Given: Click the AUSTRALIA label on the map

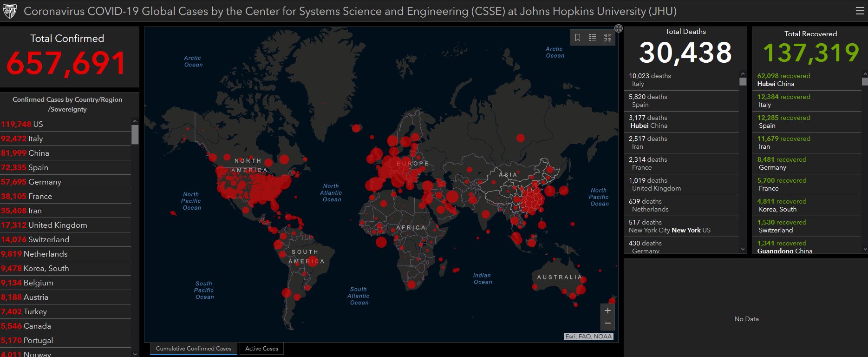Looking at the screenshot, I should pyautogui.click(x=559, y=277).
